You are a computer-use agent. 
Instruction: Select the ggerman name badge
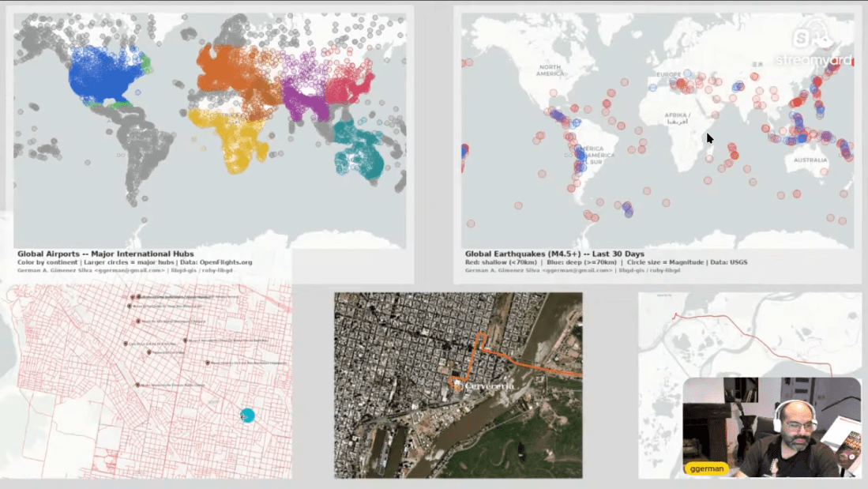(x=705, y=468)
